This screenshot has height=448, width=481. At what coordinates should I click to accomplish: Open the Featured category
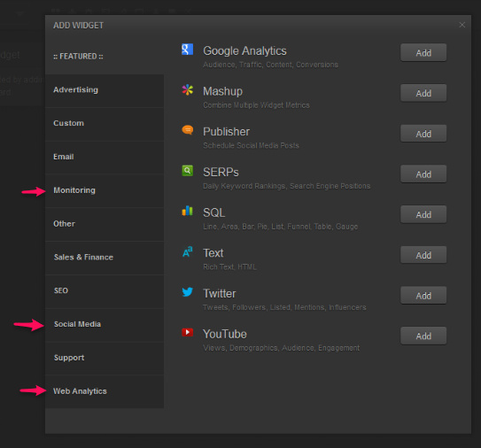tap(105, 57)
